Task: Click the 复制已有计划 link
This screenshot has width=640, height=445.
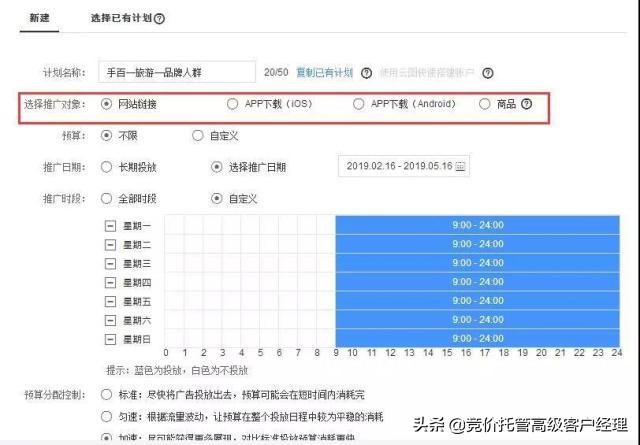Action: (x=324, y=73)
